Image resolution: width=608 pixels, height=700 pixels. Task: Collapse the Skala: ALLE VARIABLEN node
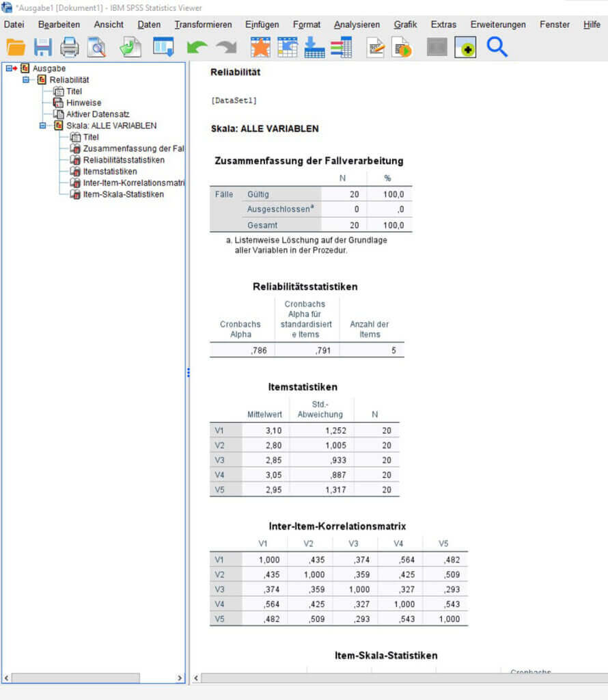(42, 126)
